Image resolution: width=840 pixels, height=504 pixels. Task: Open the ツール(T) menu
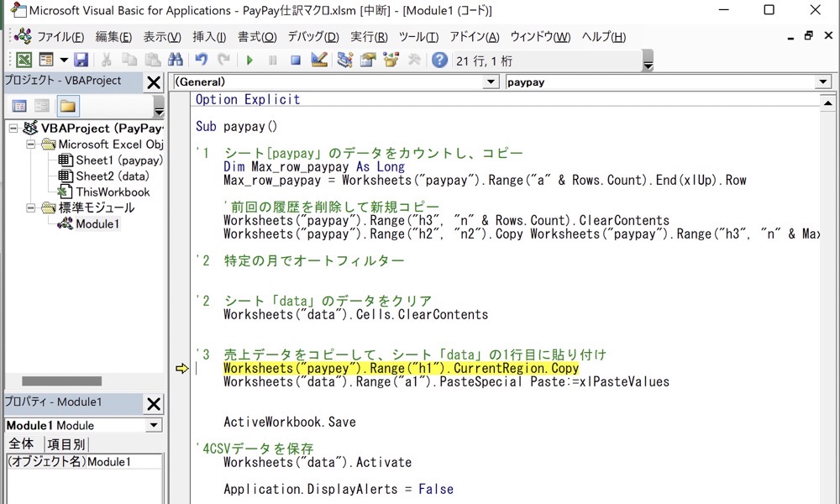click(x=418, y=37)
